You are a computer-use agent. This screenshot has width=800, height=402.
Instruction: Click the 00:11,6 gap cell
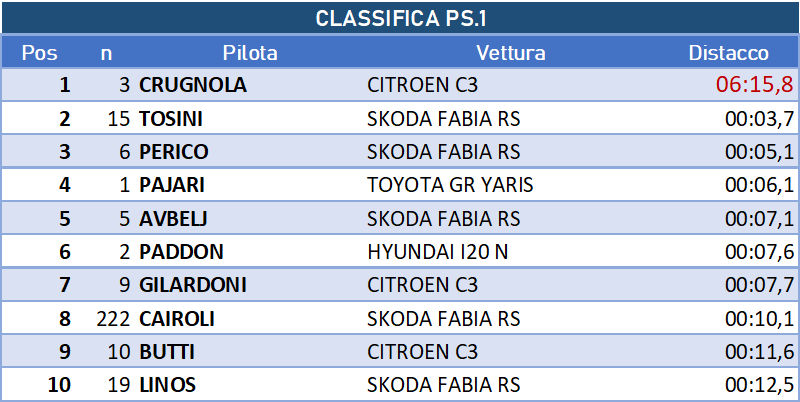760,352
